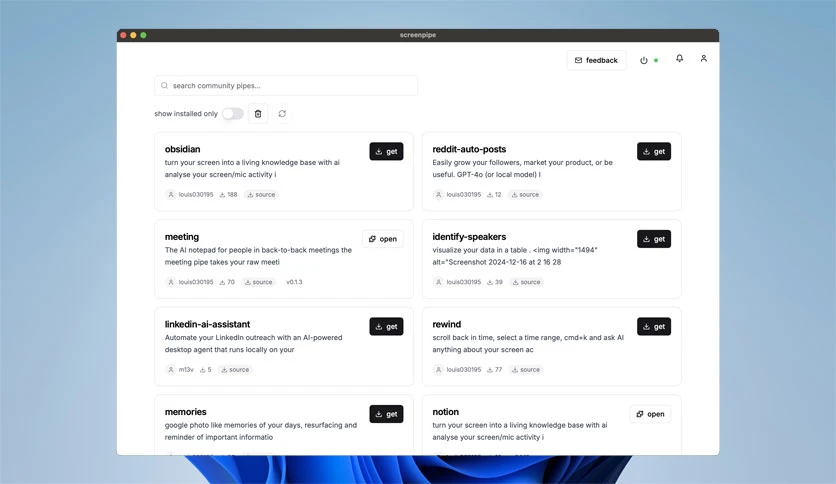Open source link on rewind card
836x484 pixels.
[x=526, y=369]
